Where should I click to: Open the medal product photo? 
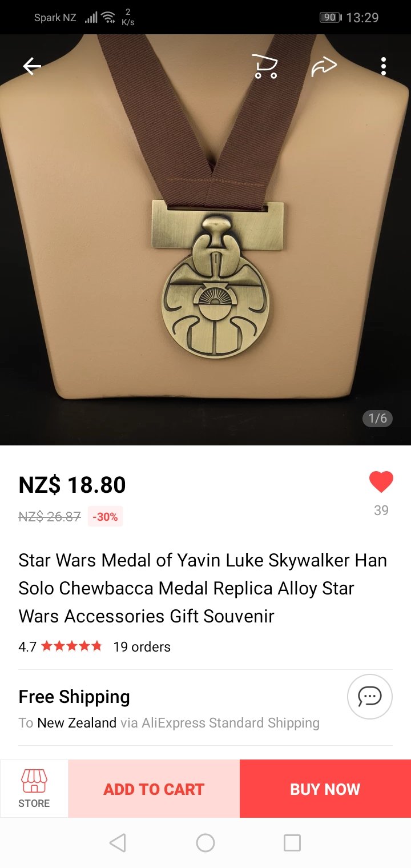coord(205,240)
